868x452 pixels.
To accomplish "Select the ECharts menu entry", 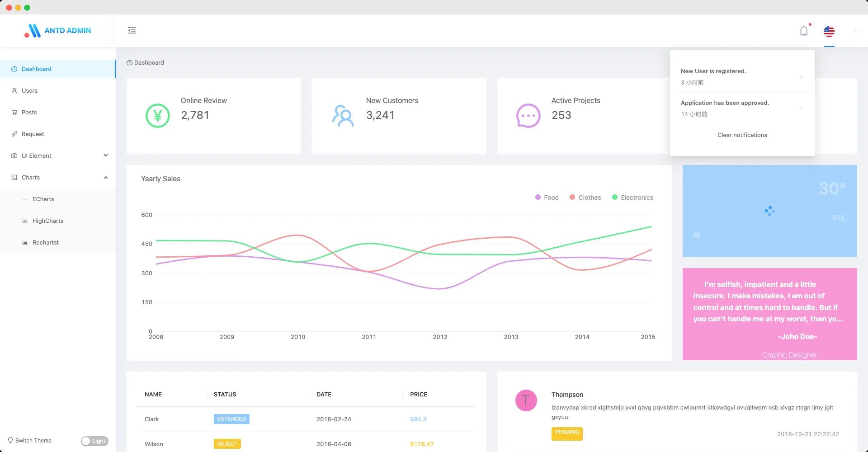I will click(43, 199).
